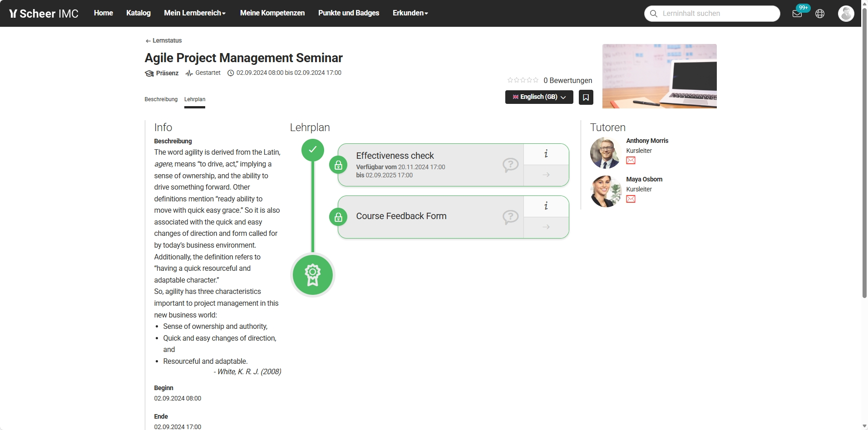868x430 pixels.
Task: Click the citation White, K. R. J. (2008)
Action: (247, 372)
